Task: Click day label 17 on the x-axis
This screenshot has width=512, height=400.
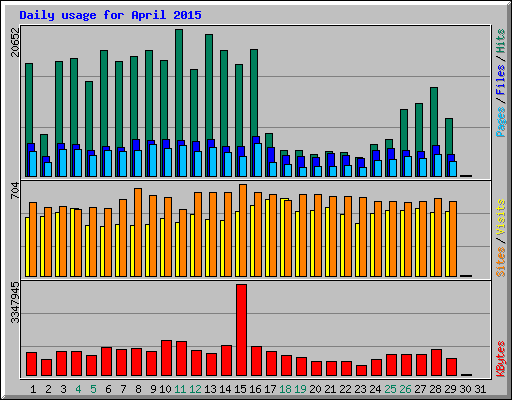Action: click(270, 389)
